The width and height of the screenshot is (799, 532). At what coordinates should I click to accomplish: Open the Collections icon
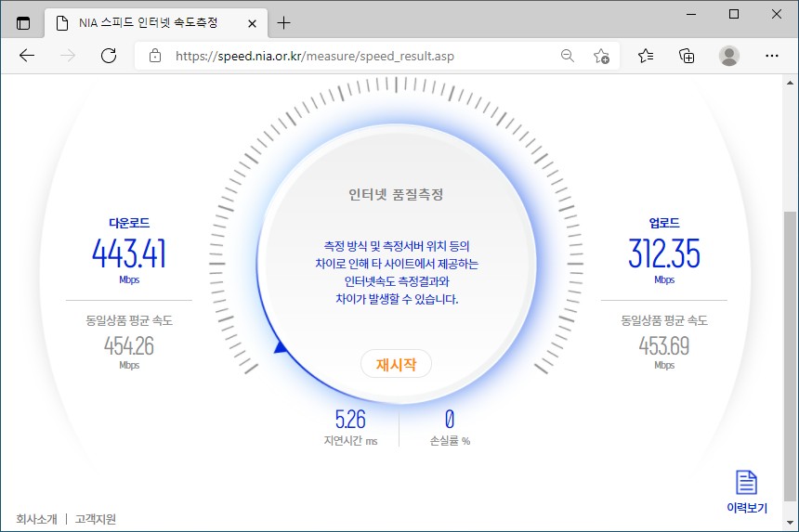pyautogui.click(x=687, y=56)
